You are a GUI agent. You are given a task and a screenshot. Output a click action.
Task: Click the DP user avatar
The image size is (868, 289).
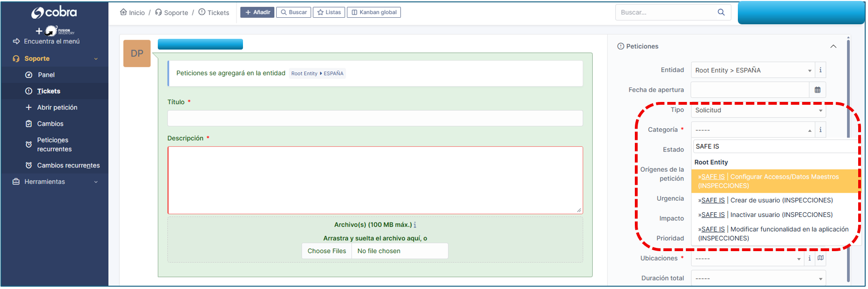pos(137,53)
